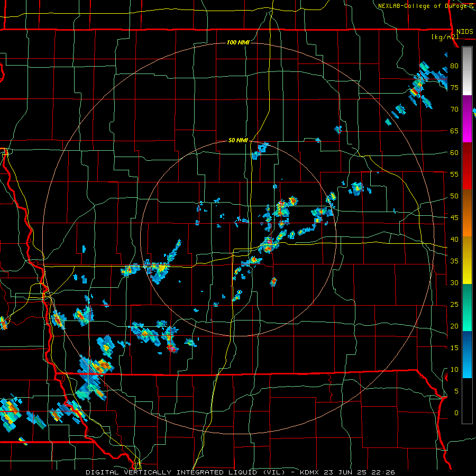Image resolution: width=476 pixels, height=476 pixels.
Task: Pick the dark purple segment of the color bar
Action: pyautogui.click(x=467, y=106)
